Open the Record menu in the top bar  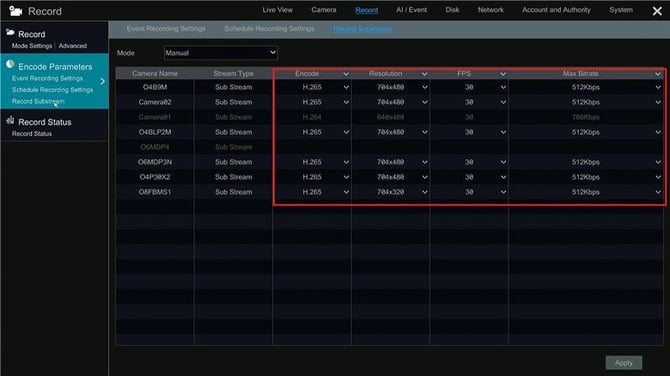[x=367, y=10]
